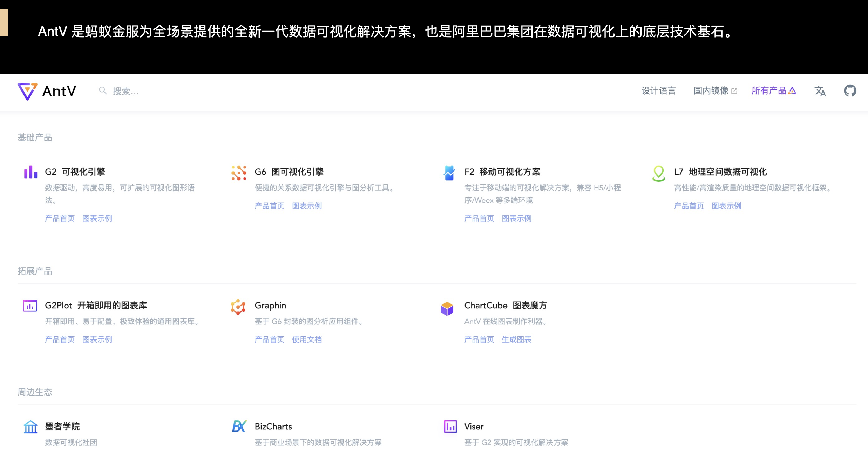868x470 pixels.
Task: Open G2 产品首页 link
Action: (60, 219)
